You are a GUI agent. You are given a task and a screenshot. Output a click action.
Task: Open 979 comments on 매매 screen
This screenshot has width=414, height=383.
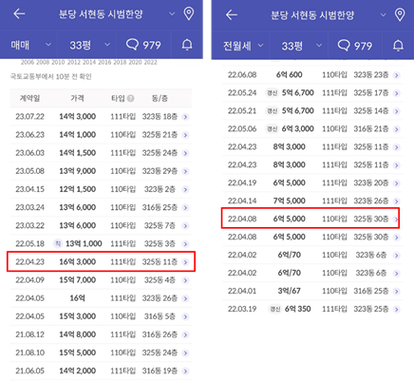click(143, 45)
